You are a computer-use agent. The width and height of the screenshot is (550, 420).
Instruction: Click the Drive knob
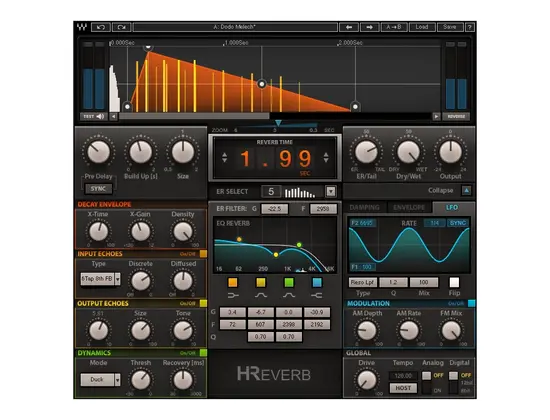[367, 380]
